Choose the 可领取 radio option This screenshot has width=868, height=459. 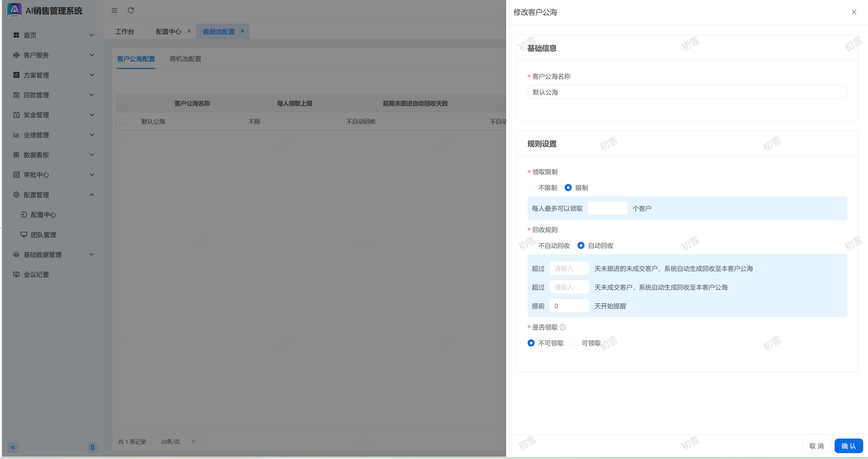click(x=575, y=343)
